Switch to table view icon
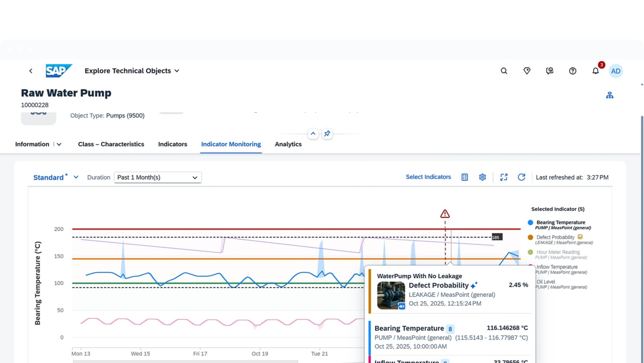Screen dimensions: 644x363 coord(464,177)
